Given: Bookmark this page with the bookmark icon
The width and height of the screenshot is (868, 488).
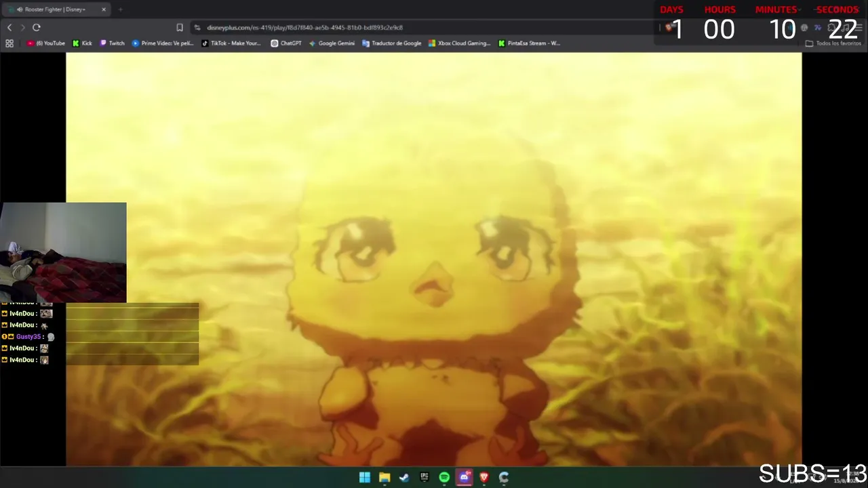Looking at the screenshot, I should [180, 27].
